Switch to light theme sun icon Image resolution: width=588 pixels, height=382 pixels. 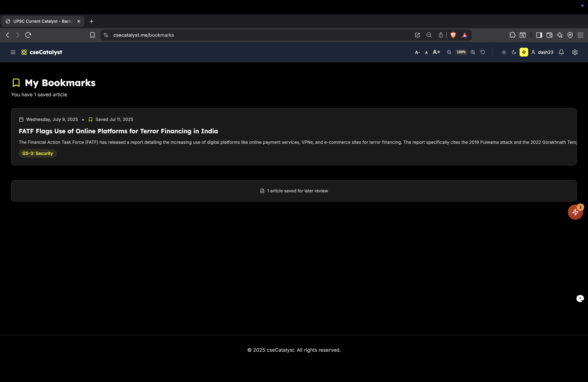tap(504, 52)
